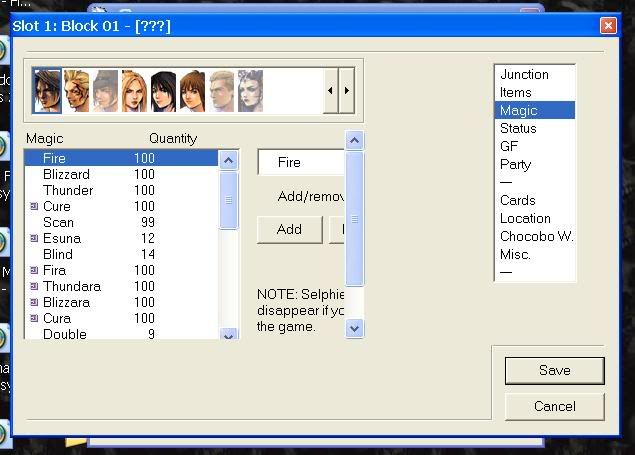Click the detail panel scrollbar thumb

click(354, 219)
